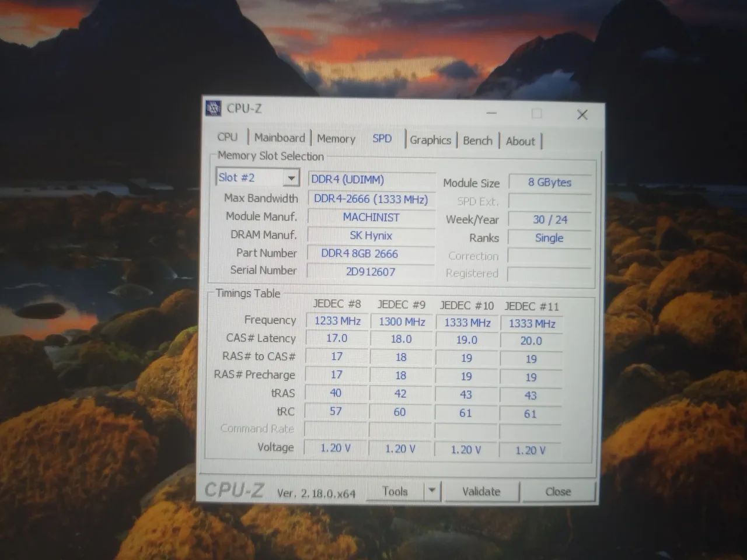Screen dimensions: 747x560
Task: Open the Memory Slot Selection combo box
Action: 257,177
